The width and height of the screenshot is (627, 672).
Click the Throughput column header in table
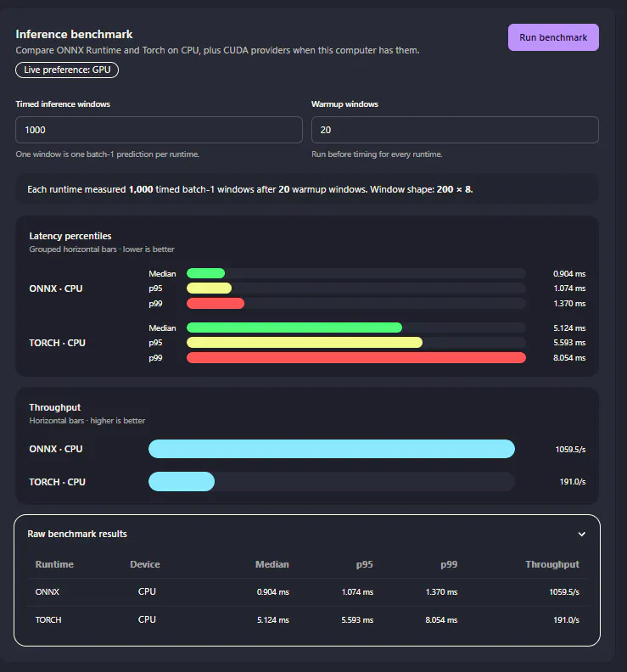552,564
